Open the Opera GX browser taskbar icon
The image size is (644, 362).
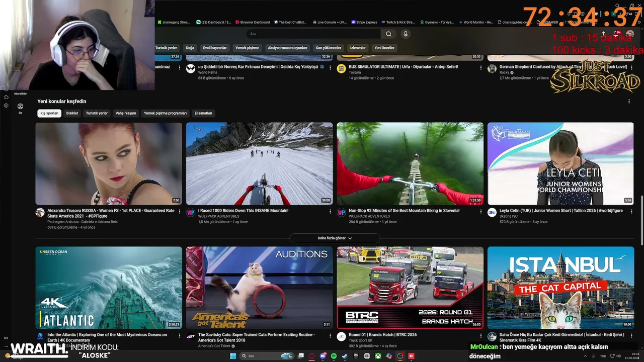point(312,356)
